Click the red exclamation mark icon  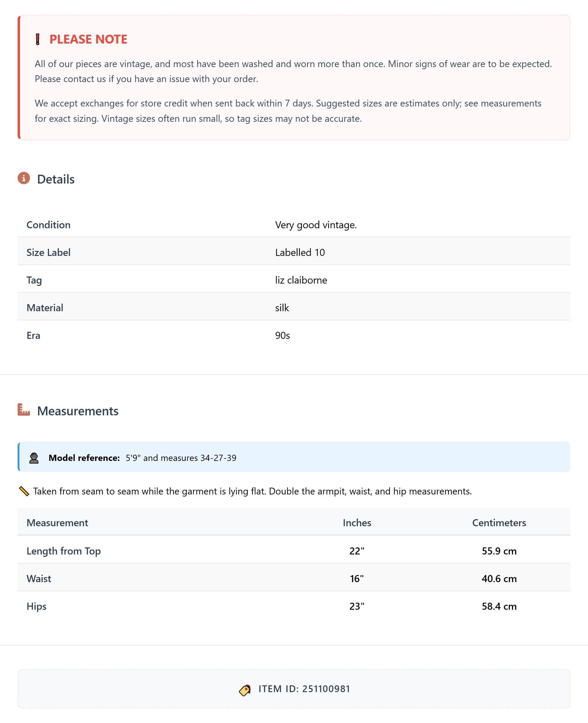37,39
